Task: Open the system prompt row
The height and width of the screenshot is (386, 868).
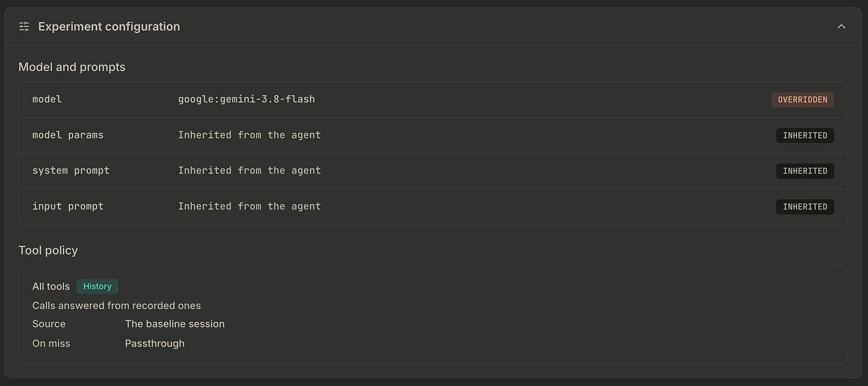Action: pyautogui.click(x=433, y=171)
